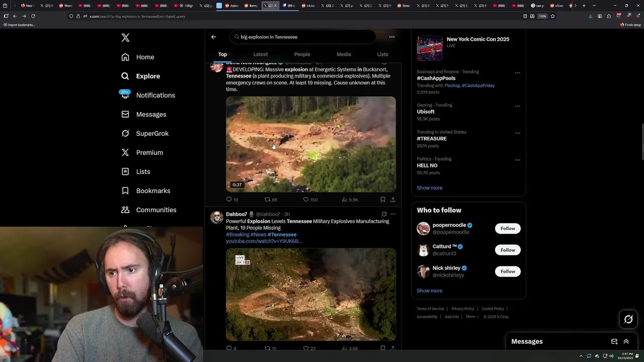Open Dahboo7 profile avatar
644x362 pixels.
(x=217, y=218)
